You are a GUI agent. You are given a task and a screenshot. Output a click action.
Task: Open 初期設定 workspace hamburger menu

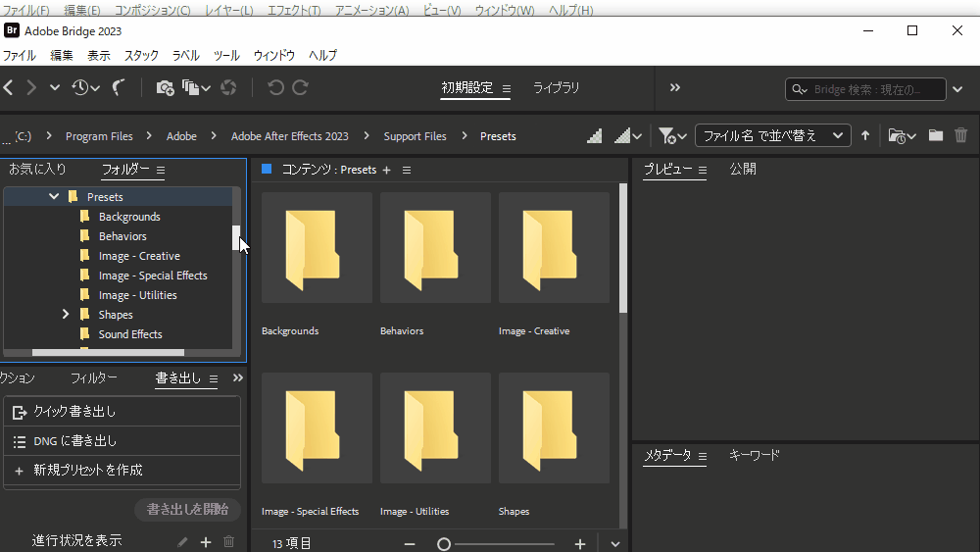click(507, 89)
